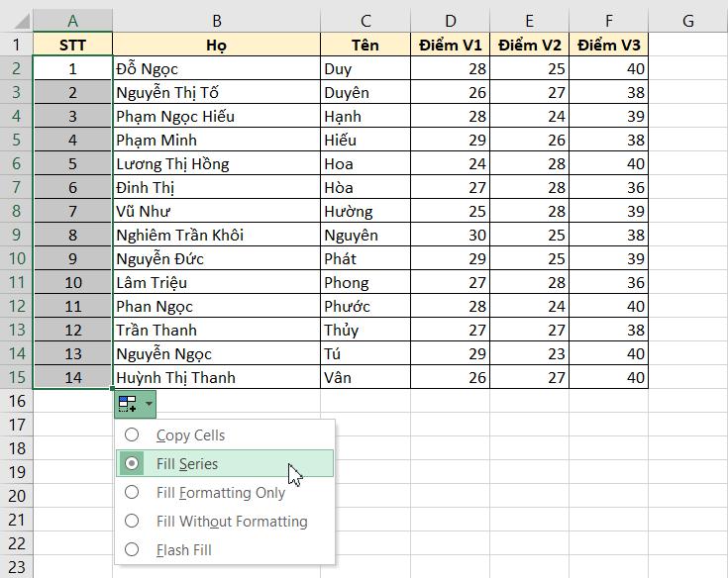Select column G header
Image resolution: width=728 pixels, height=578 pixels.
tap(687, 21)
